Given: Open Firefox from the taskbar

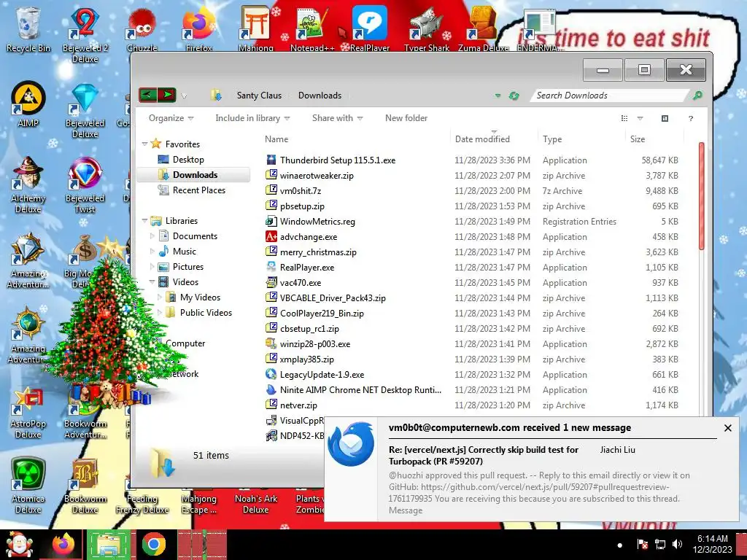Looking at the screenshot, I should click(63, 545).
